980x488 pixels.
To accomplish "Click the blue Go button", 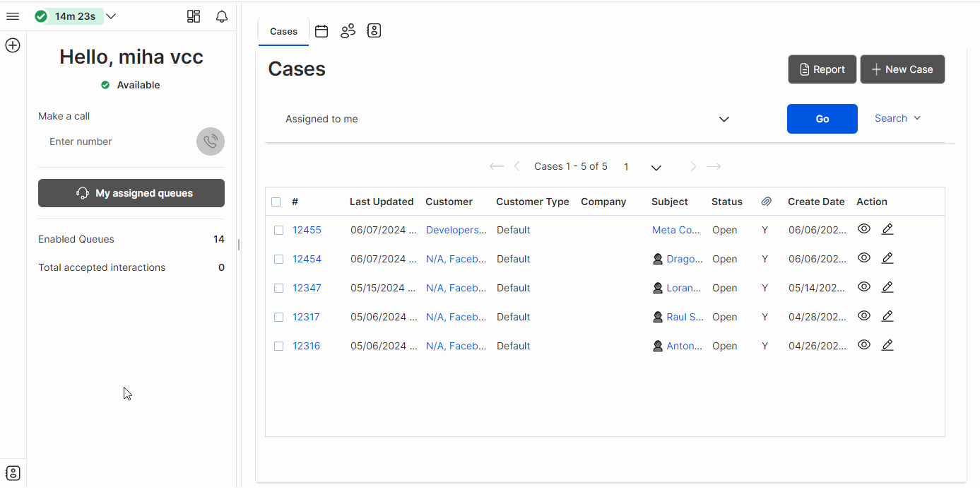I will (x=822, y=119).
